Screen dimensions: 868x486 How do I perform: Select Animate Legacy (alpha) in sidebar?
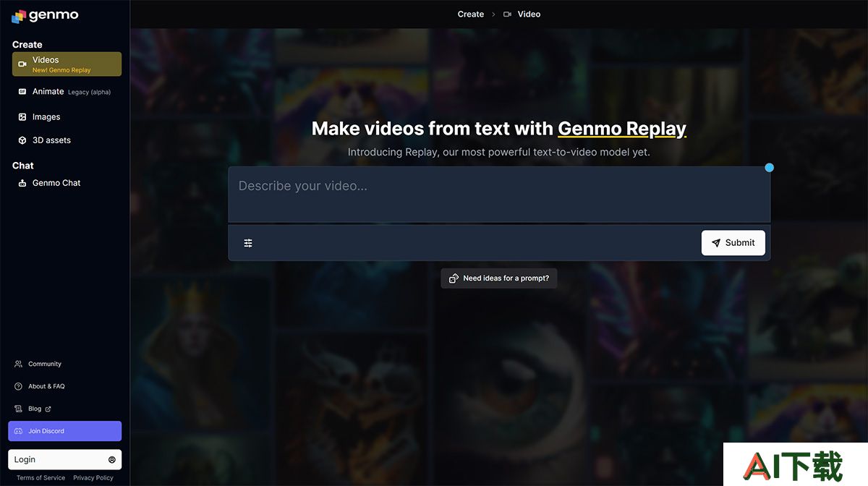coord(67,92)
